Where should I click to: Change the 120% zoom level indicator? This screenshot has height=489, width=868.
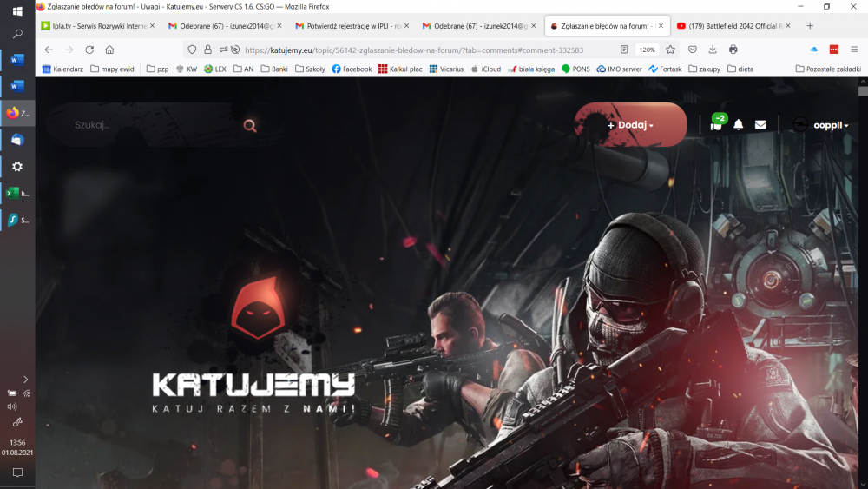(647, 50)
